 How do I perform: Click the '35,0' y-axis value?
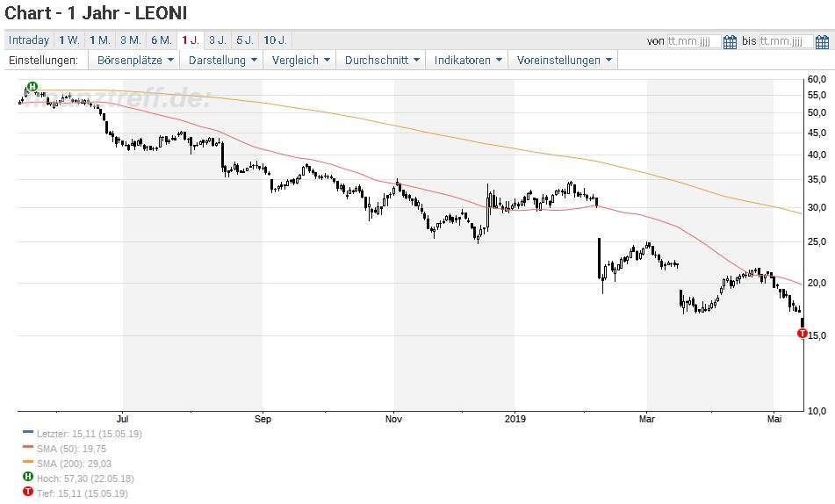817,179
